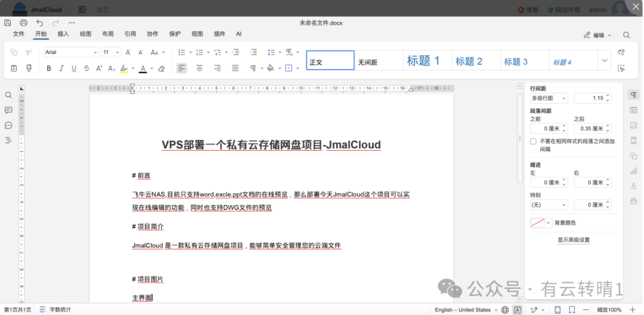Image resolution: width=644 pixels, height=315 pixels.
Task: Toggle bold formatting
Action: click(x=49, y=68)
